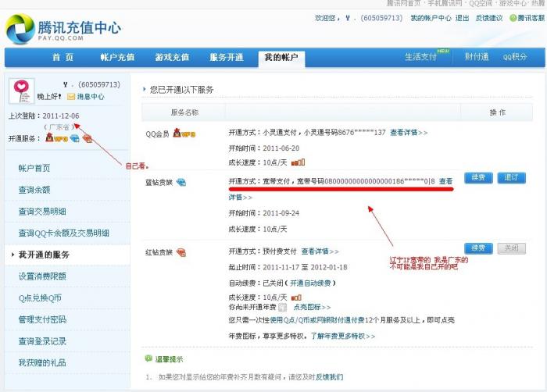
Task: Click the 温馨提示 tip icon
Action: (148, 358)
